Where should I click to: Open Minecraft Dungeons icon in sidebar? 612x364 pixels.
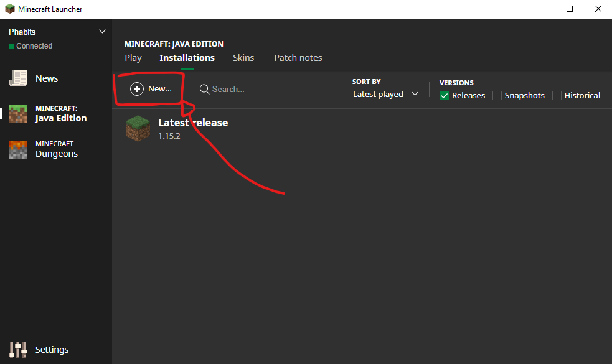click(17, 149)
